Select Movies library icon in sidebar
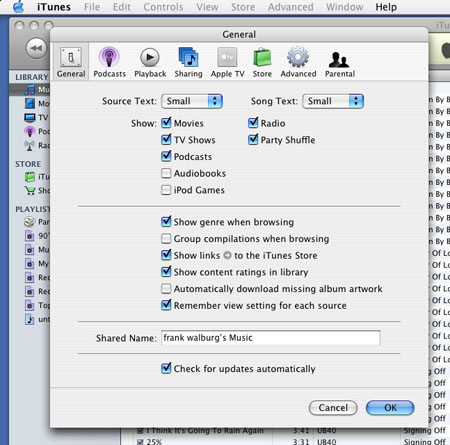Image resolution: width=450 pixels, height=445 pixels. [30, 103]
